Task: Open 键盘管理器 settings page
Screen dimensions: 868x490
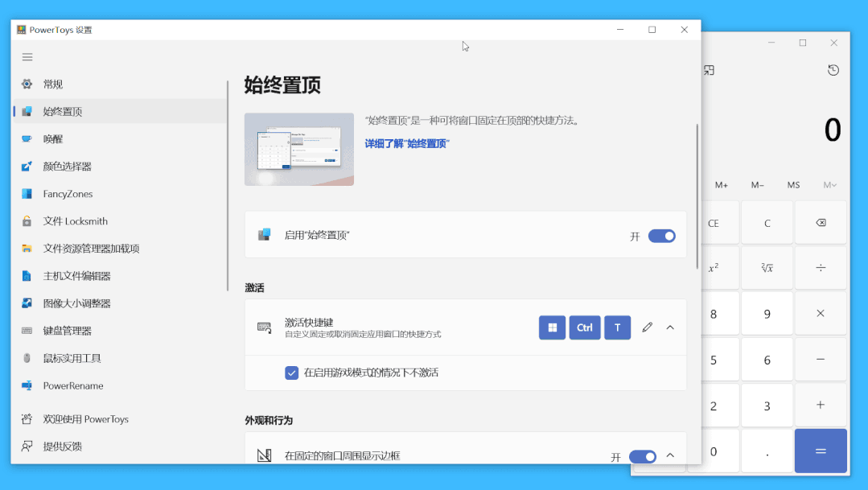Action: (x=119, y=331)
